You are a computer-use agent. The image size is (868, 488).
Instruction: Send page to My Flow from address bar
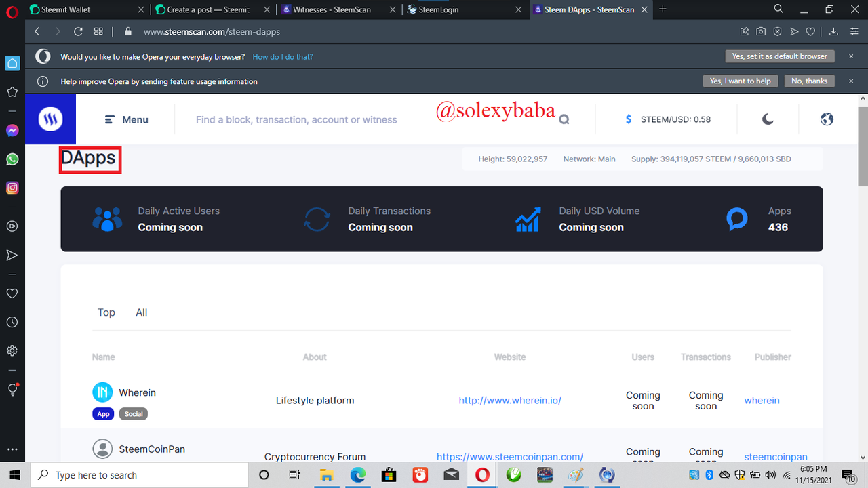(794, 31)
